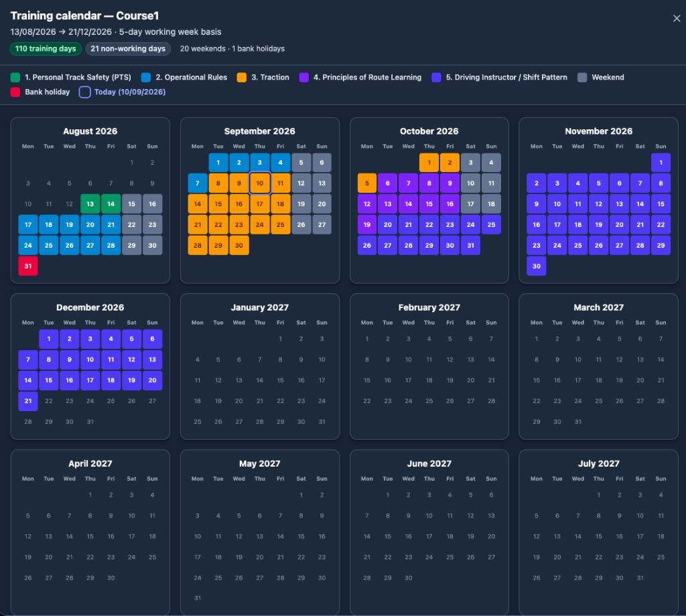Select 14 August 2026 PTS day
Viewport: 686px width, 616px height.
[x=111, y=204]
